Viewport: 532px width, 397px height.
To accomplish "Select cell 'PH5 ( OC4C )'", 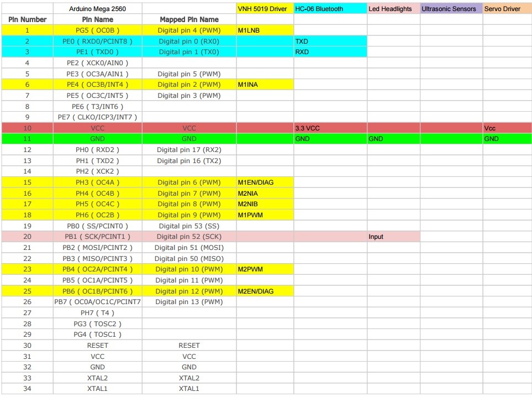I will [x=97, y=204].
